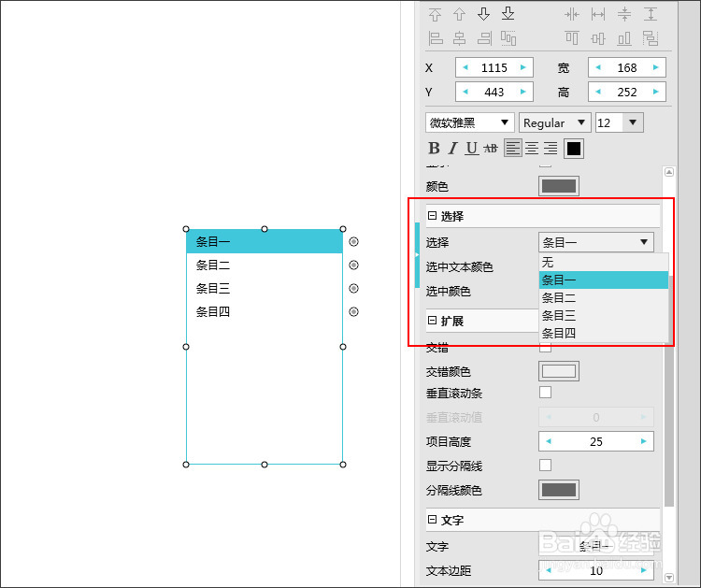The height and width of the screenshot is (588, 701).
Task: Toggle italic text formatting
Action: click(453, 148)
